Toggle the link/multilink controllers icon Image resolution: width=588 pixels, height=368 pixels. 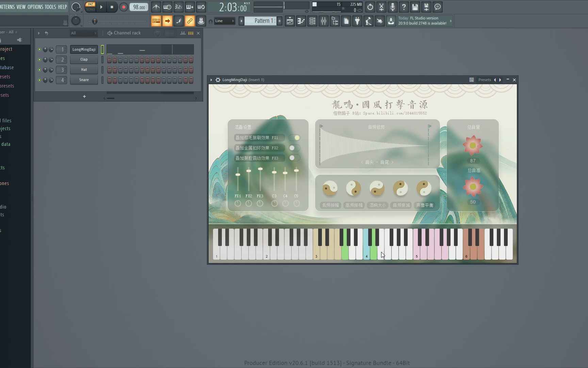(x=190, y=21)
